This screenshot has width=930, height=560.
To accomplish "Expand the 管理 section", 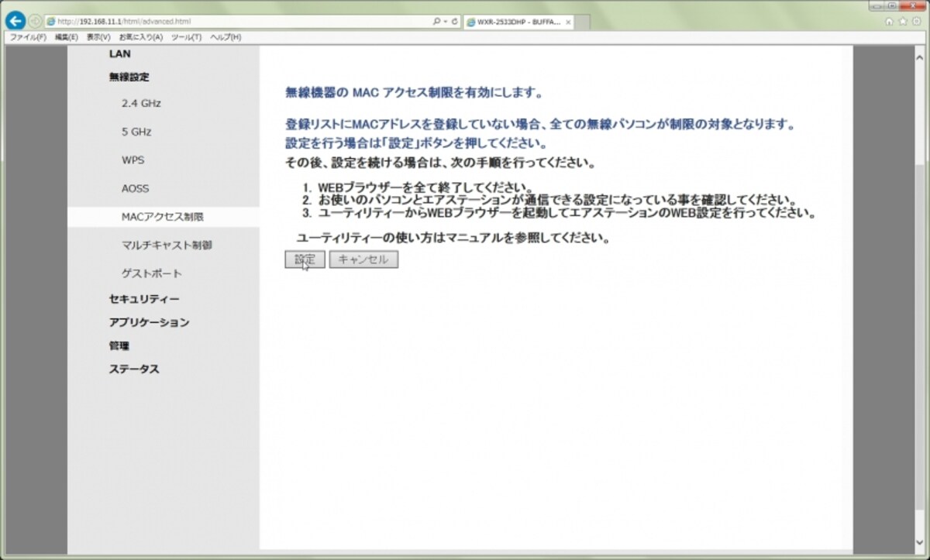I will coord(119,345).
